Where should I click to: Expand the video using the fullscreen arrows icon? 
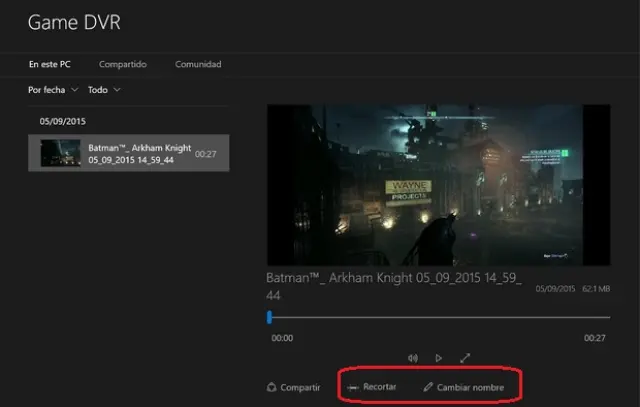tap(465, 358)
